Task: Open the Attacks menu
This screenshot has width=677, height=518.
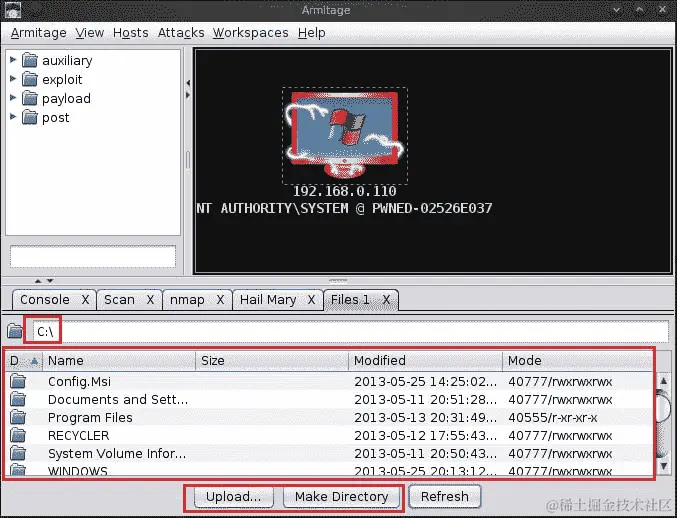Action: tap(181, 33)
